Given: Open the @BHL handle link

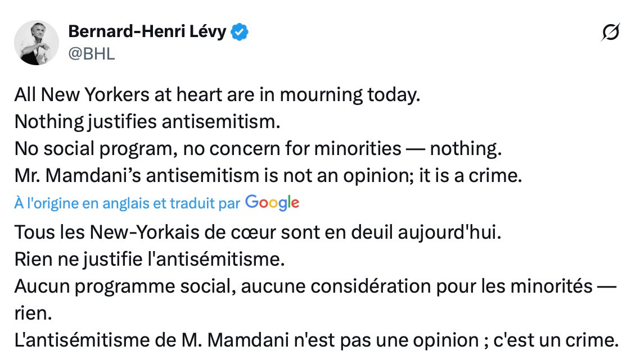Looking at the screenshot, I should 91,54.
